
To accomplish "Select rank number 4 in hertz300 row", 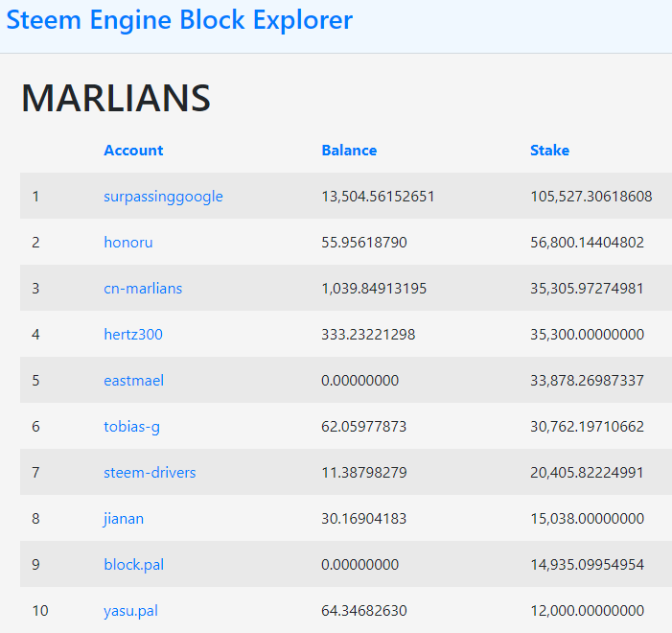I will pyautogui.click(x=35, y=334).
